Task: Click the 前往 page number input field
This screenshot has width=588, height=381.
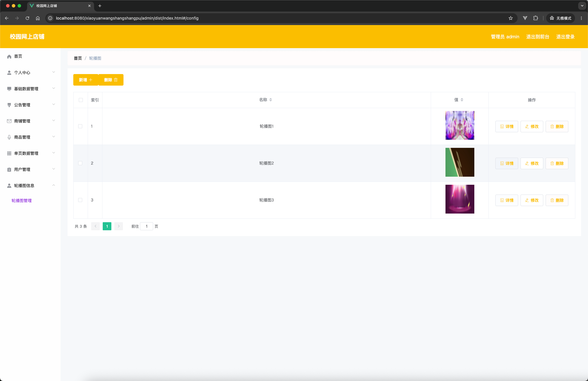Action: coord(147,226)
